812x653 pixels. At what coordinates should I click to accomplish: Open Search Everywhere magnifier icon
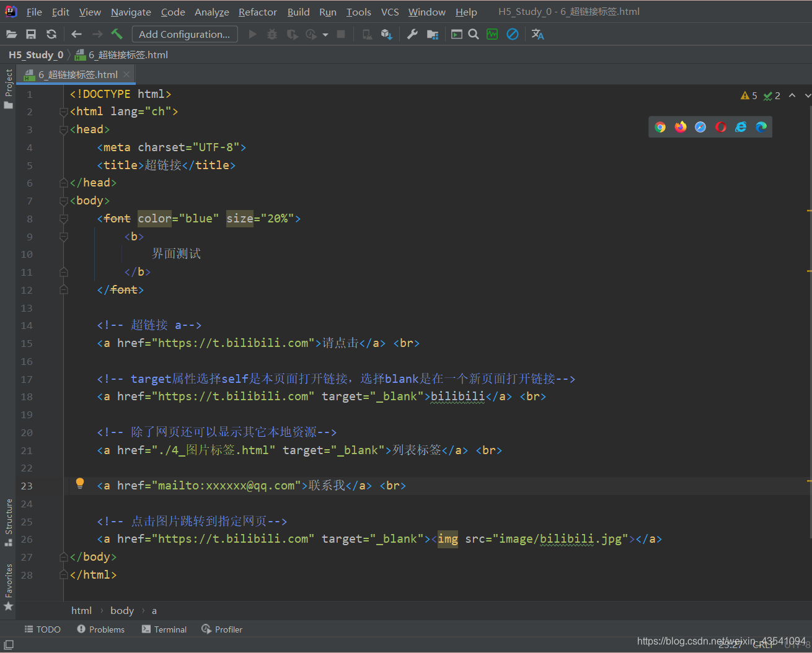pyautogui.click(x=474, y=34)
